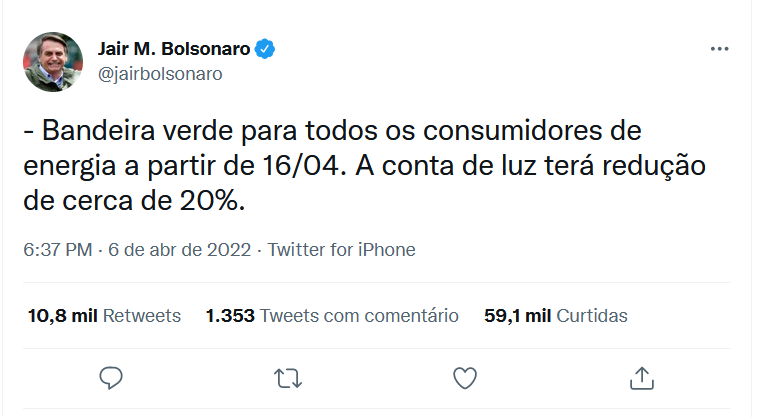Click the 59,1 mil likes count

click(517, 316)
